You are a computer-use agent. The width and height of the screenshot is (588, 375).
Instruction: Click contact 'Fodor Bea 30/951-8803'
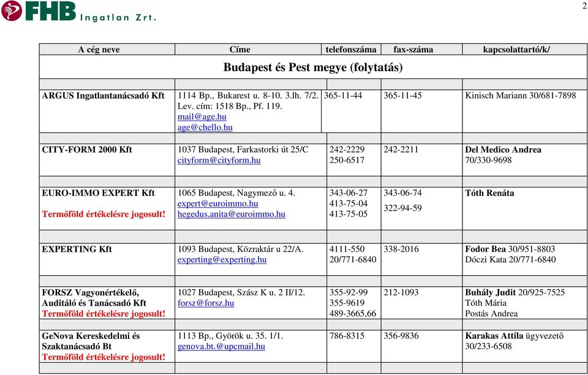pyautogui.click(x=510, y=249)
